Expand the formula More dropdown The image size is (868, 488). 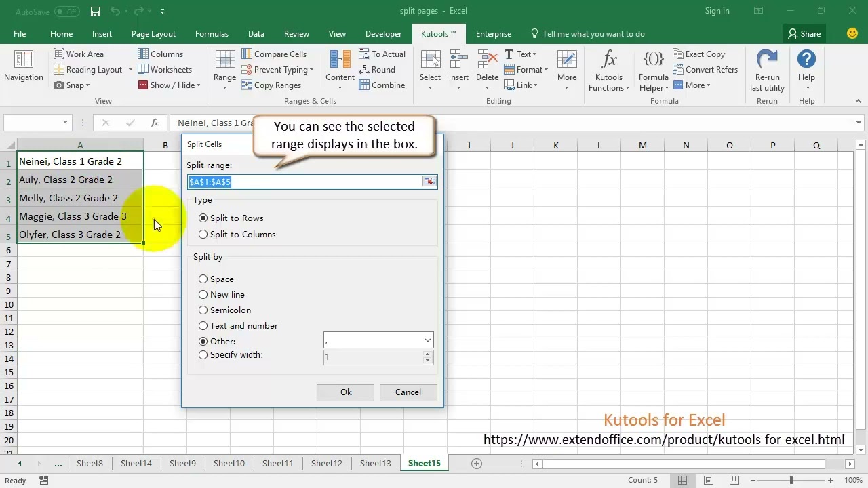[708, 85]
